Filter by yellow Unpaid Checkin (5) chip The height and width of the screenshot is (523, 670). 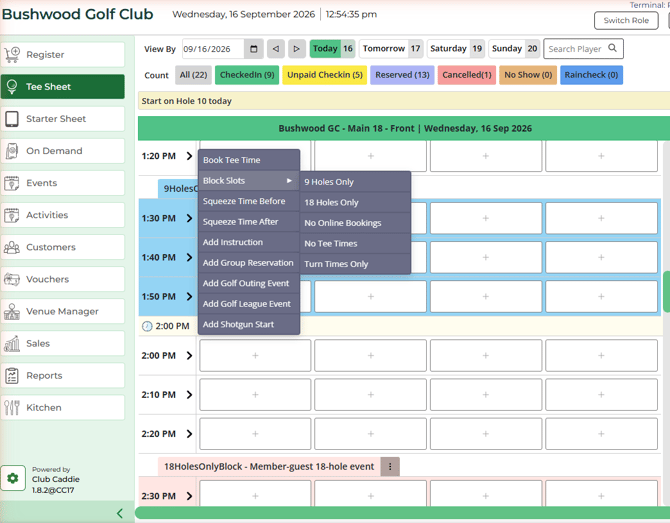325,75
